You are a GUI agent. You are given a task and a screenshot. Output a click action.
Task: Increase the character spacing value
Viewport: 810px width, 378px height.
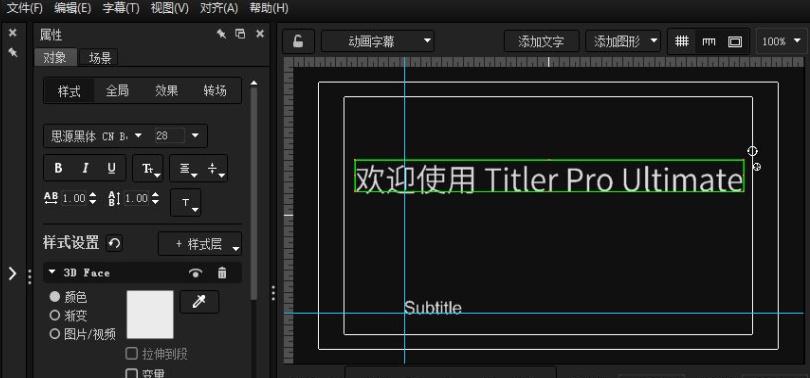92,195
